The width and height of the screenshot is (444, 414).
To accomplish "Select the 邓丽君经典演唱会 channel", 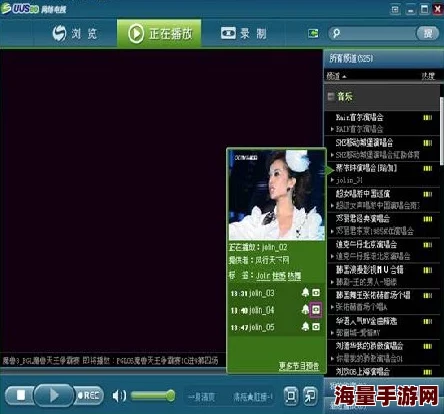I will point(363,219).
